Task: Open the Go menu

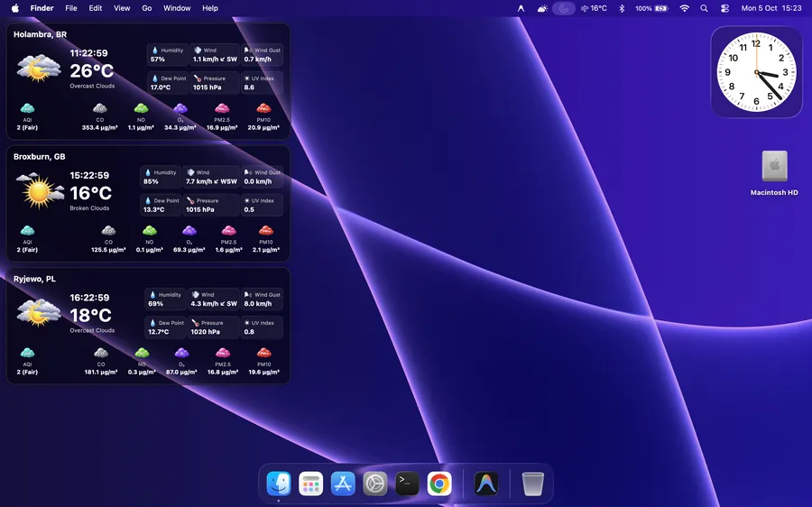Action: pos(146,8)
